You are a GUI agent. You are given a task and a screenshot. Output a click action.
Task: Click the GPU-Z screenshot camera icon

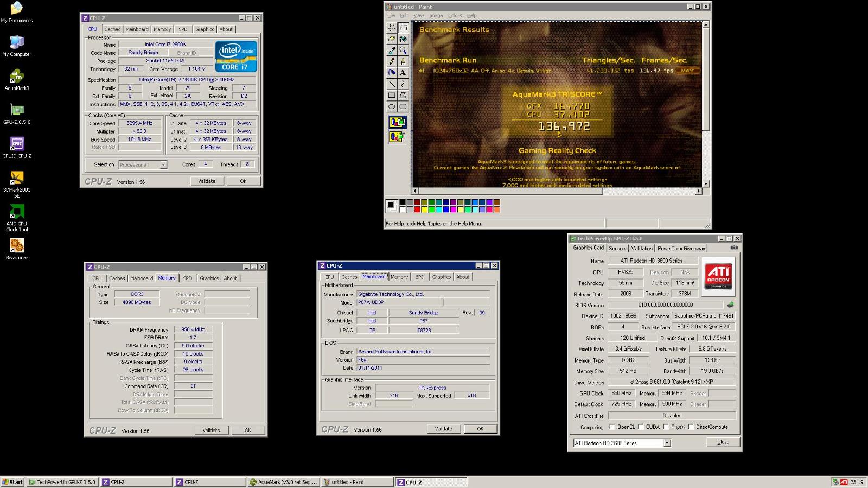tap(734, 248)
